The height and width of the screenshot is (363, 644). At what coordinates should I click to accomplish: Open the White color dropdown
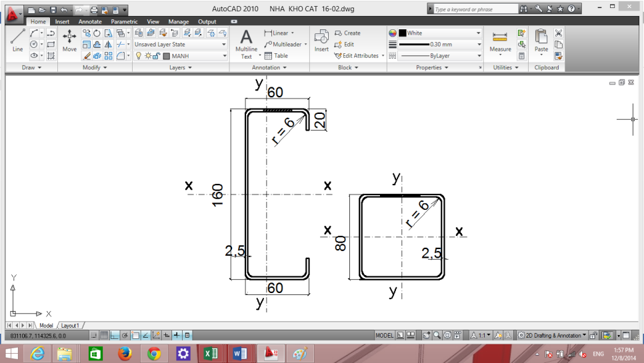(x=439, y=33)
